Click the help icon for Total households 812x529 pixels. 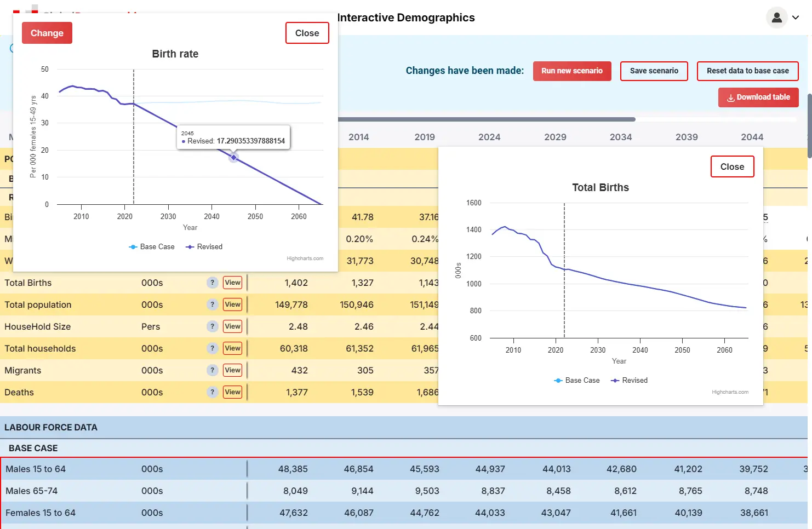point(213,348)
